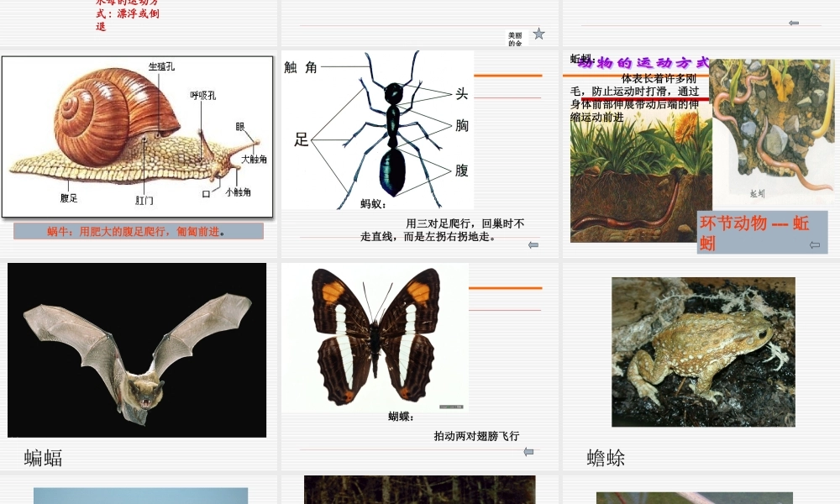This screenshot has height=504, width=840.
Task: Select the bat photo on the black background
Action: click(136, 349)
